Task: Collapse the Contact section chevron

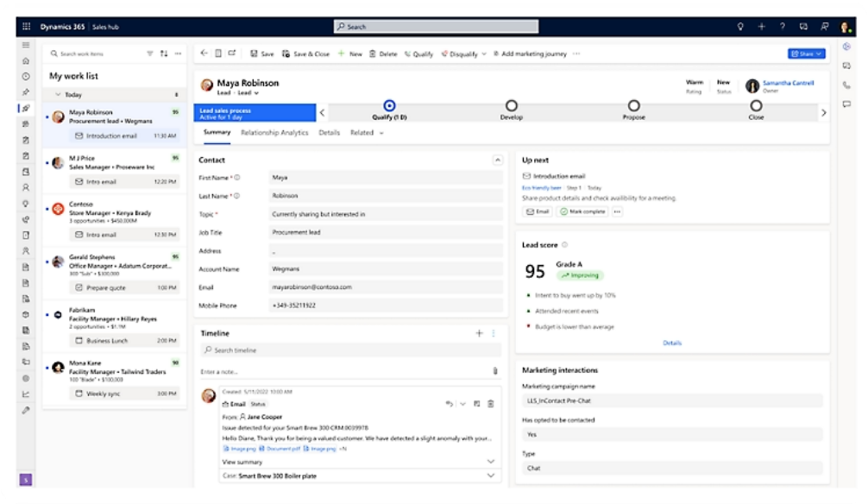Action: tap(498, 160)
